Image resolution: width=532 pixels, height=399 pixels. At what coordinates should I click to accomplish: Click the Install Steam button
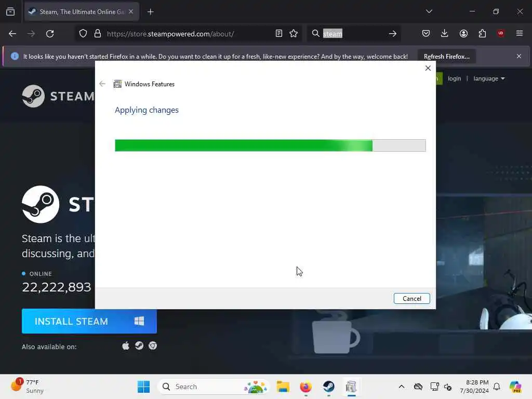point(89,321)
